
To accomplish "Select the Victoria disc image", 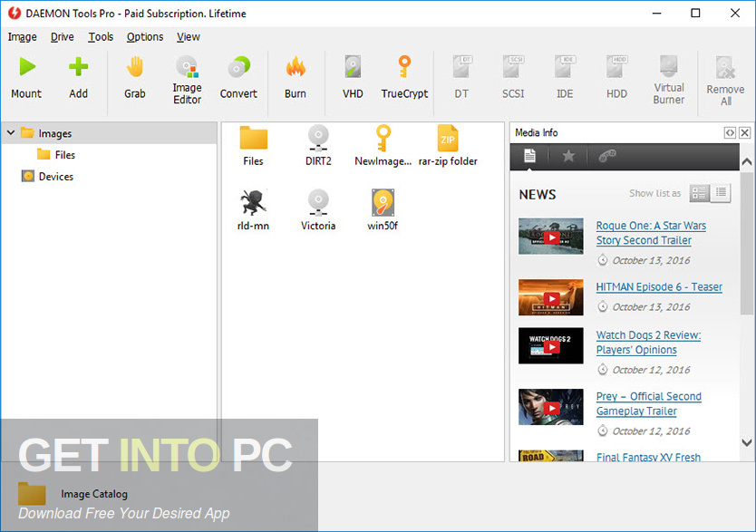I will pos(318,210).
